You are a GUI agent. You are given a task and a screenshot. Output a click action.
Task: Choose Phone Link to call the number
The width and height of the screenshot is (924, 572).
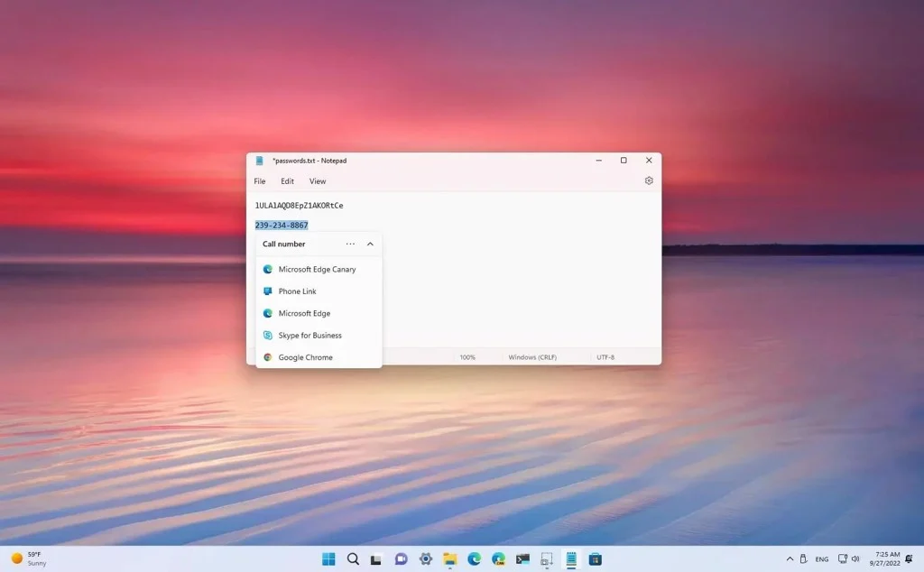coord(319,291)
